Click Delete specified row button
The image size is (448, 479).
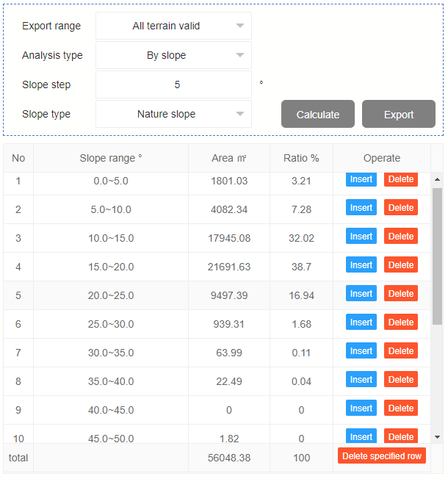(382, 455)
